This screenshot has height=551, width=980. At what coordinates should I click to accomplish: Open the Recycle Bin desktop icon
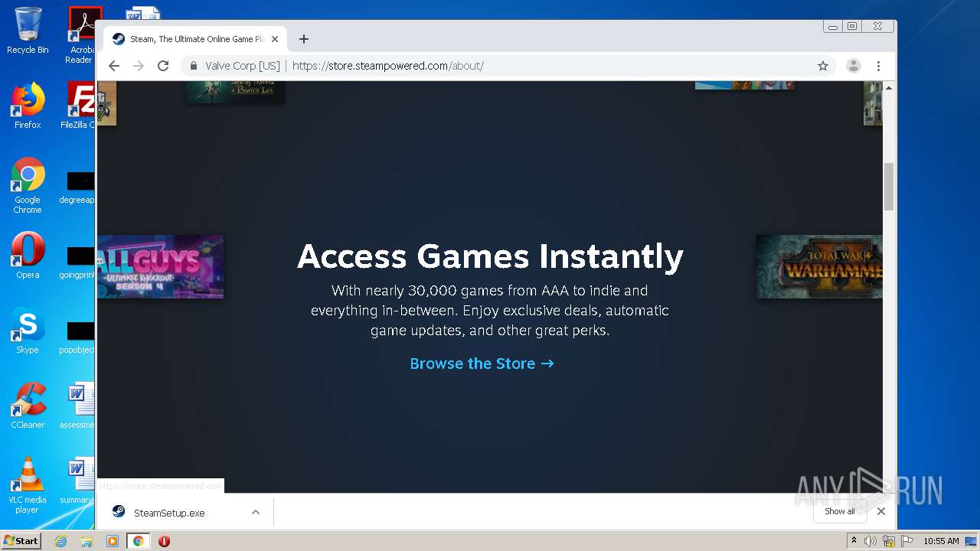pos(28,31)
